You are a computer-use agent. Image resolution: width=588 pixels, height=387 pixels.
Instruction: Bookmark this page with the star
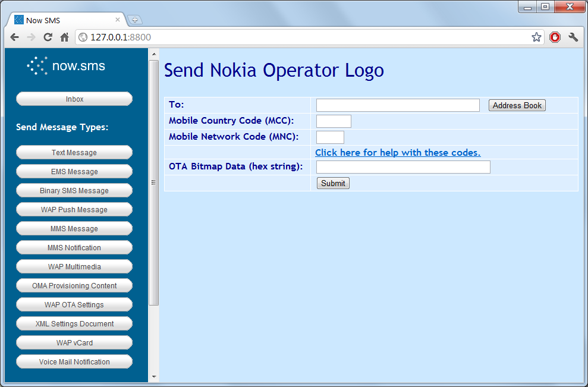(x=536, y=37)
